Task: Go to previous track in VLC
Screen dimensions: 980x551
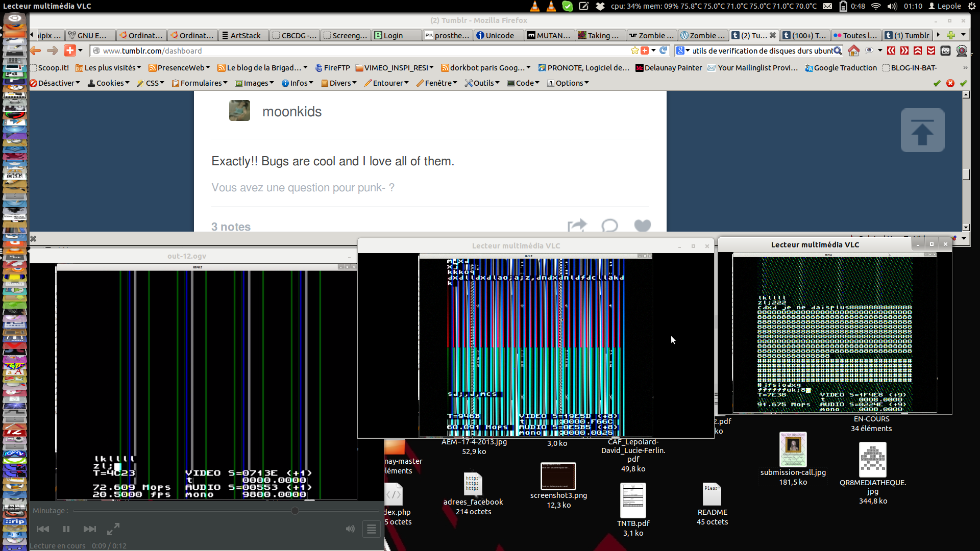Action: click(43, 529)
